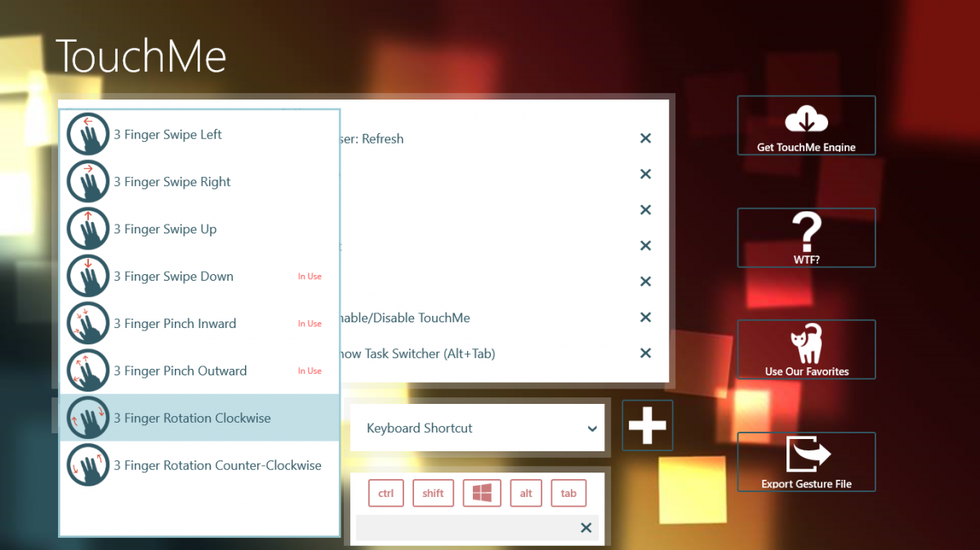Screen dimensions: 980x550
Task: Remove the Browser: Refresh gesture row
Action: click(645, 139)
